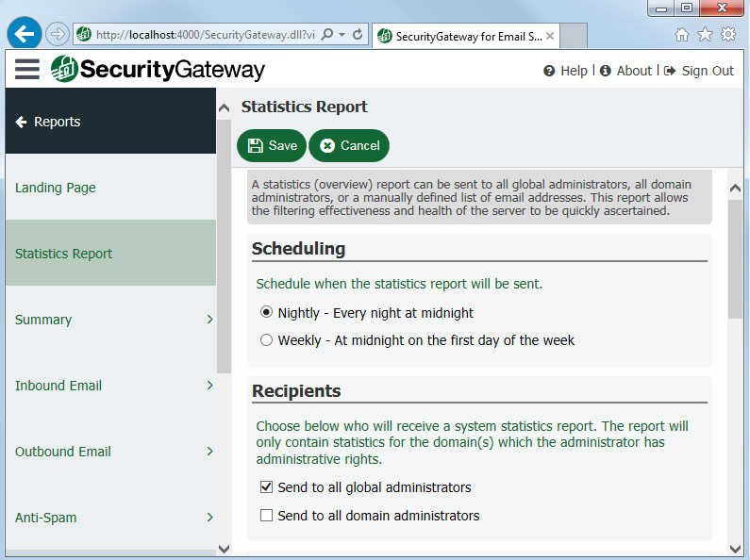The height and width of the screenshot is (560, 750).
Task: Click the Save button
Action: pyautogui.click(x=272, y=145)
